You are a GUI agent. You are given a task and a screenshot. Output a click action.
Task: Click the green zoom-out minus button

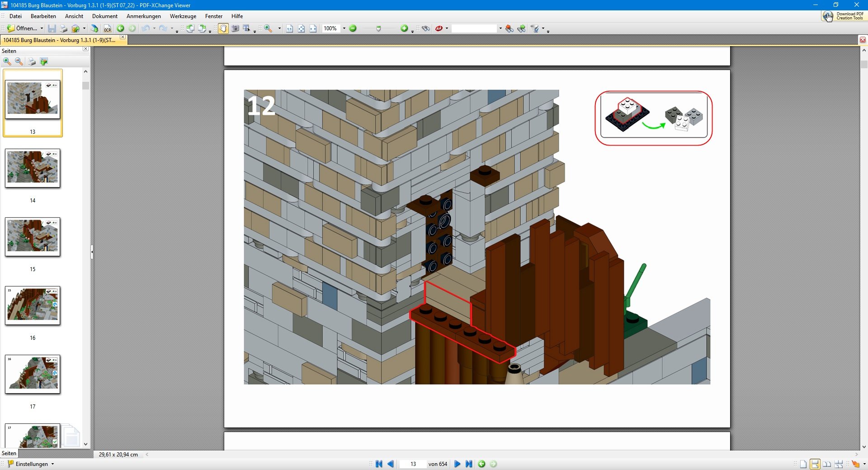click(353, 28)
